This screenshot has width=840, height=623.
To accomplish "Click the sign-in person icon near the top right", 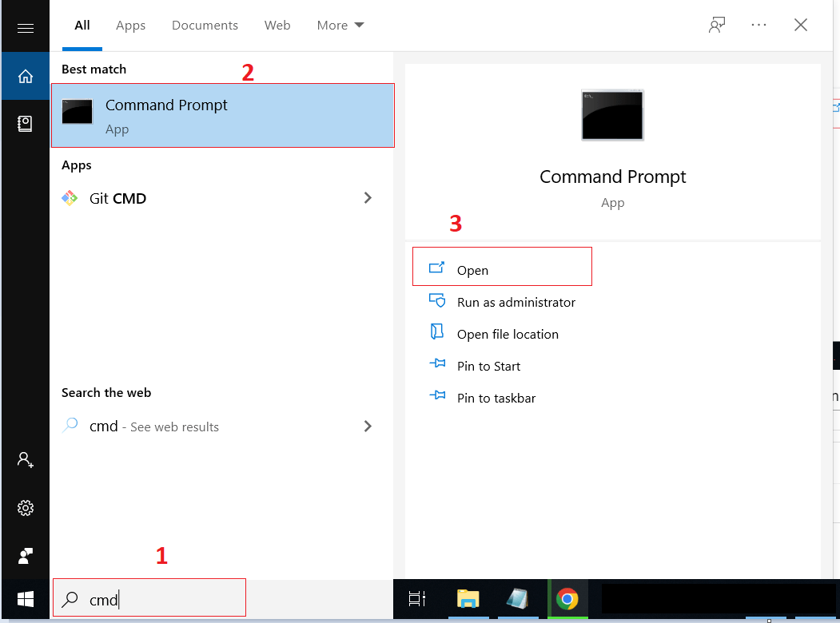I will click(x=717, y=25).
